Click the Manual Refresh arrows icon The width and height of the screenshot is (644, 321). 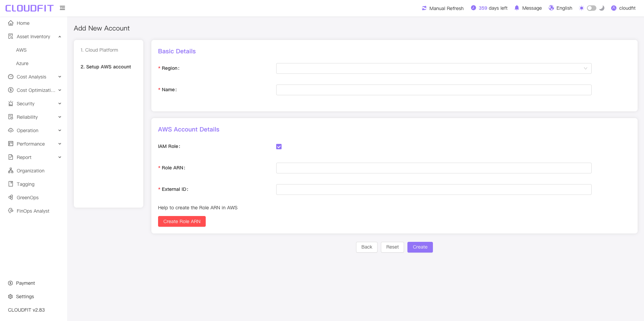(424, 8)
